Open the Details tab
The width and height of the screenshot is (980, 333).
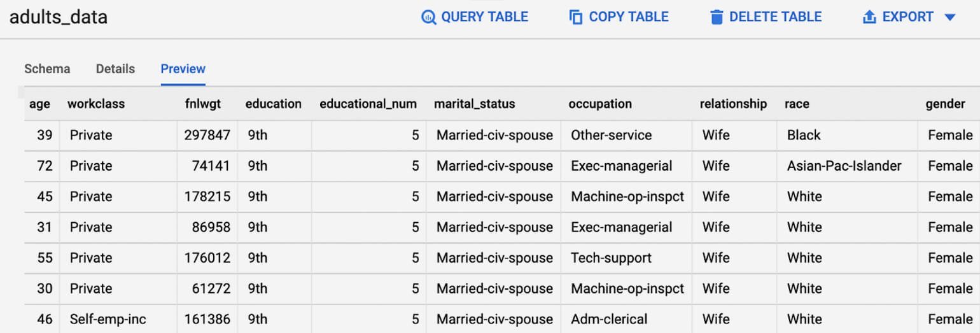(115, 69)
